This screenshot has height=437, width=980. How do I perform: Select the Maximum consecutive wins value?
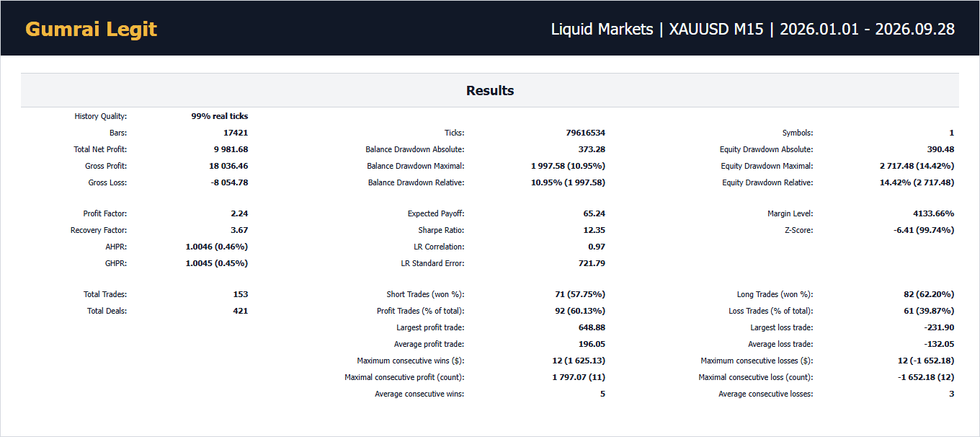[580, 361]
